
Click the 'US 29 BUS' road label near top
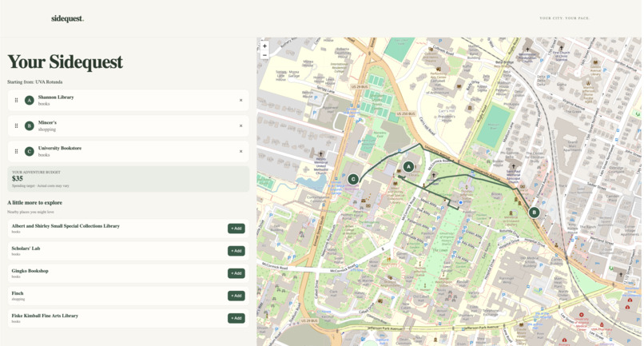tap(360, 87)
